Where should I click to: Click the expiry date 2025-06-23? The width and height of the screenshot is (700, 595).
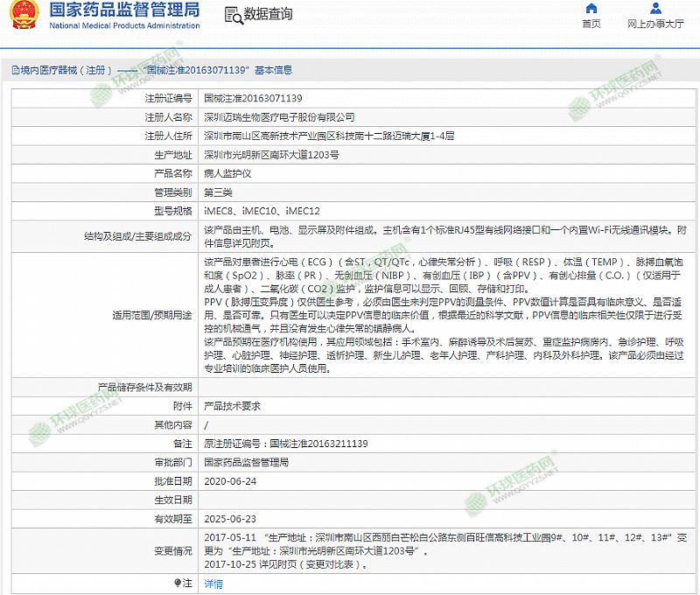pyautogui.click(x=230, y=519)
